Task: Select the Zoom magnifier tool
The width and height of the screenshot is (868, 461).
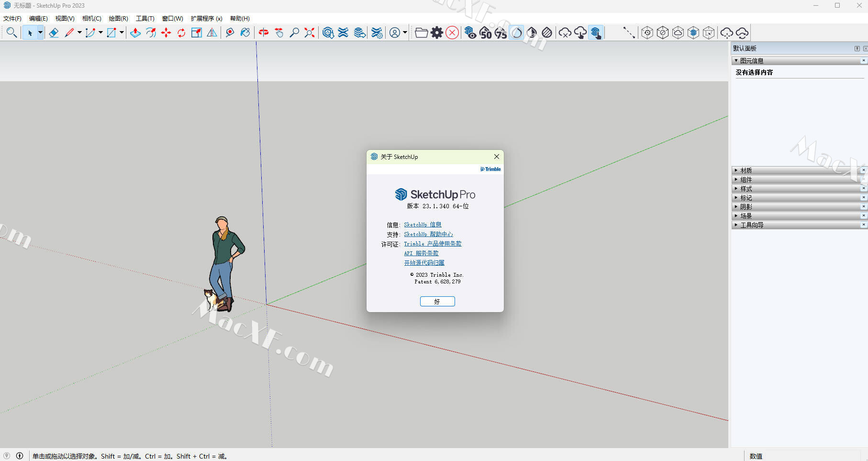Action: pyautogui.click(x=294, y=33)
